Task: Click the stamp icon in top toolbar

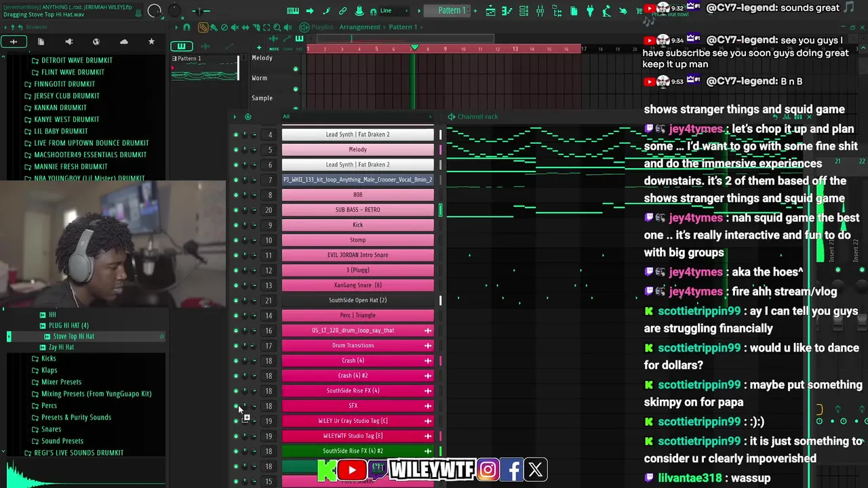Action: 359,11
